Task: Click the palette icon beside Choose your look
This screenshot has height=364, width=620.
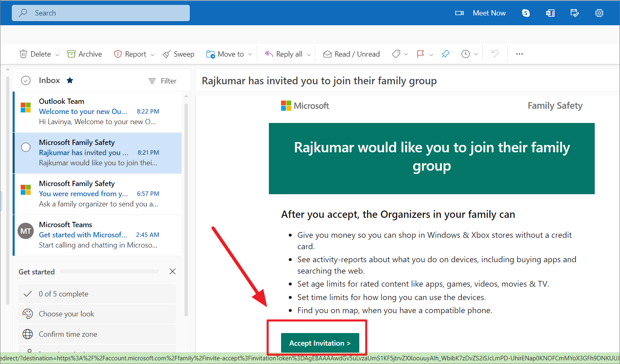Action: click(x=28, y=314)
